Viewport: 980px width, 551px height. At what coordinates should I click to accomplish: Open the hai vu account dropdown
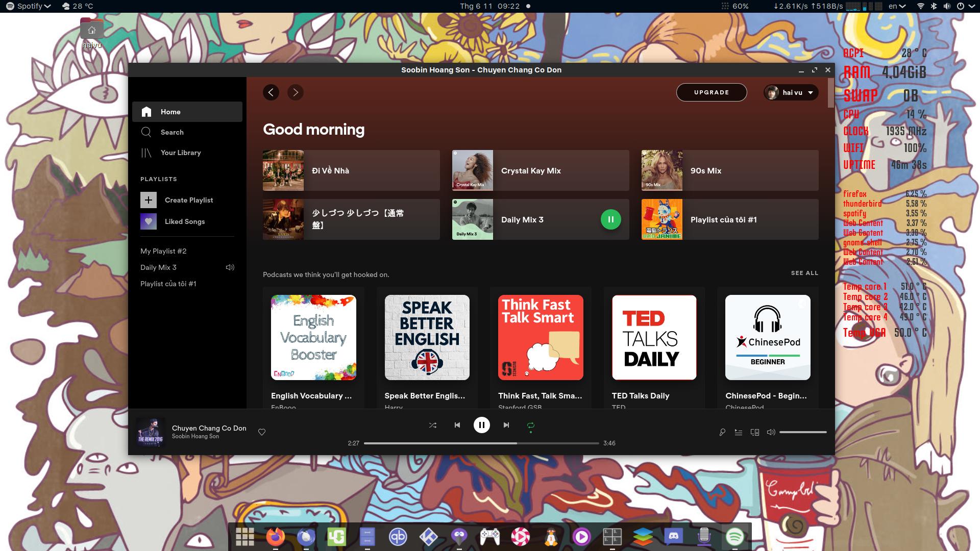point(791,92)
